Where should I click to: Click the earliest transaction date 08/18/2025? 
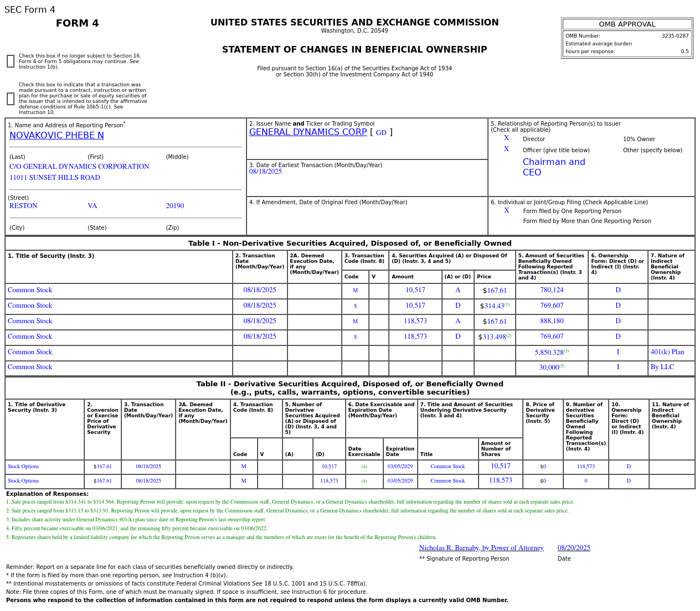click(x=265, y=172)
